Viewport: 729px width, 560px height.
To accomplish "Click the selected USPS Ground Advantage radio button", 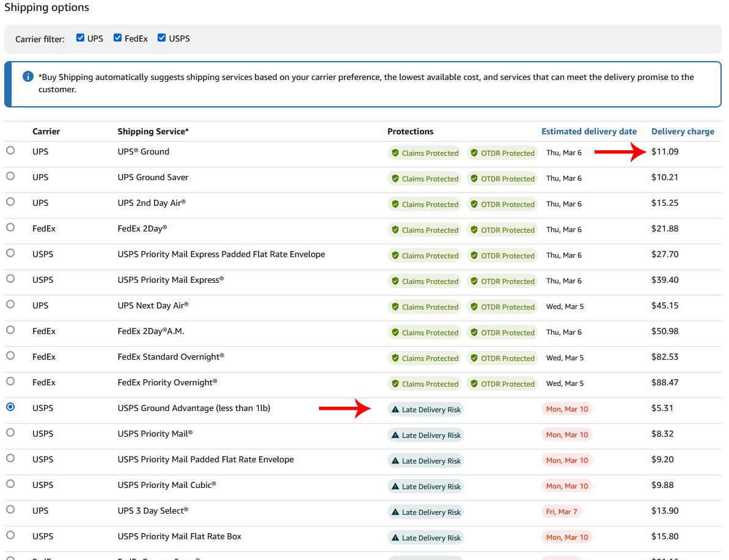I will click(10, 407).
